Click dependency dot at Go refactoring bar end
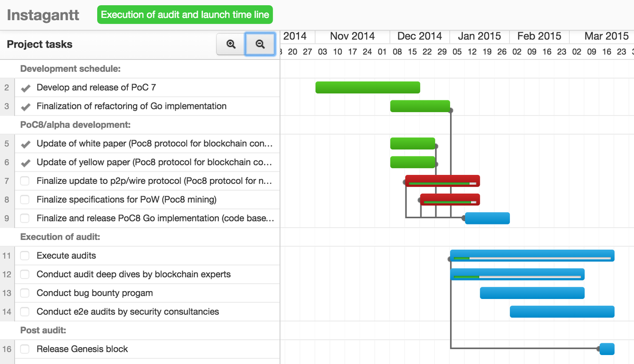Viewport: 634px width, 364px height. coord(451,110)
